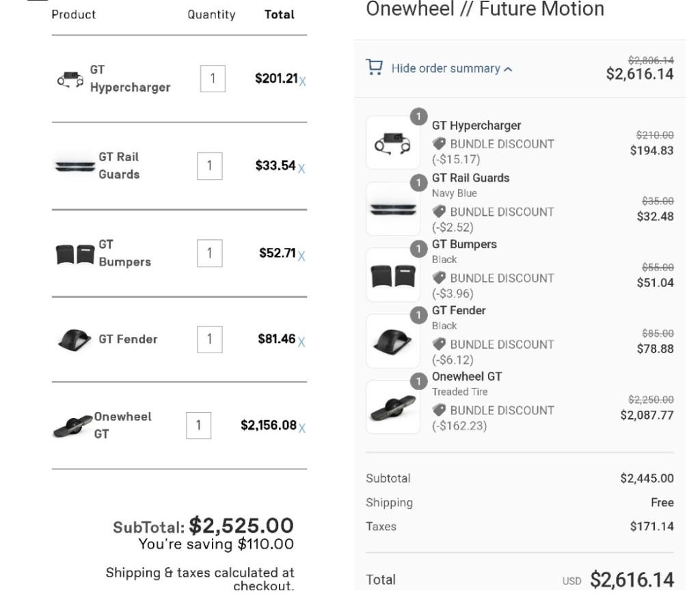Viewport: 700px width, 604px height.
Task: Remove GT Rail Guards with its X icon
Action: pyautogui.click(x=301, y=168)
